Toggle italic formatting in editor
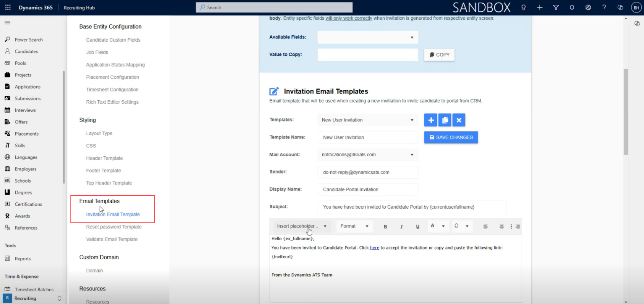 (x=401, y=226)
